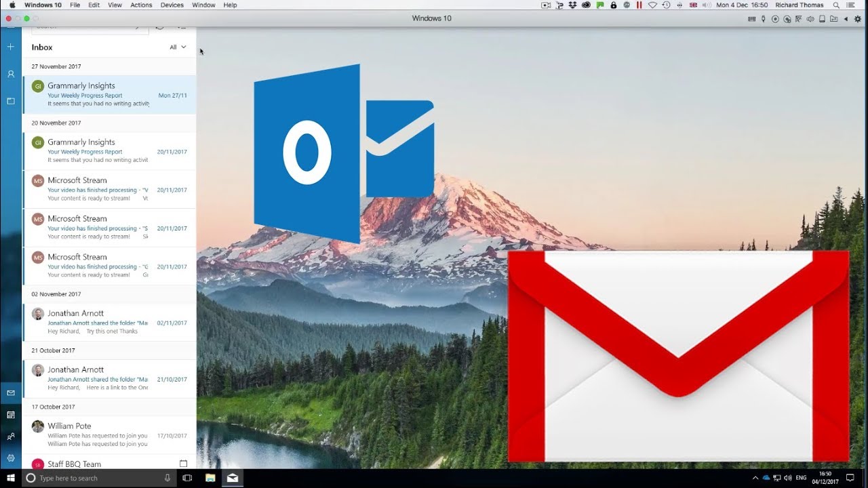Launch File Explorer from the taskbar
This screenshot has height=488, width=868.
click(210, 478)
